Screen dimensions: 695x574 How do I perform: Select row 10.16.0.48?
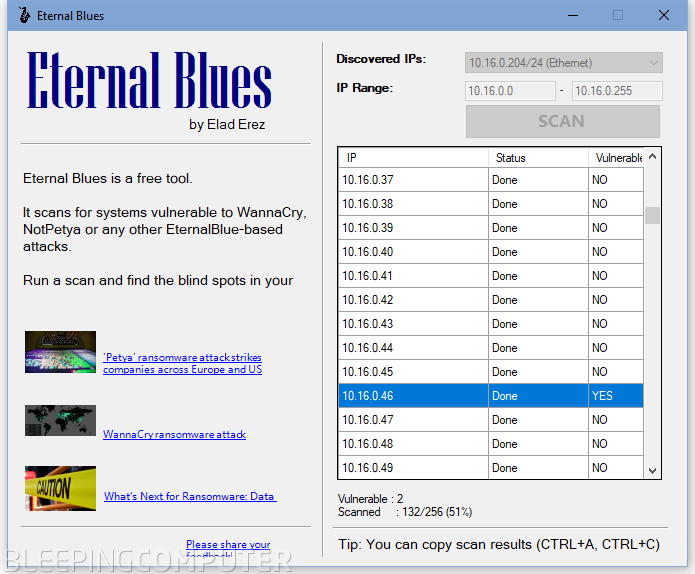point(491,443)
